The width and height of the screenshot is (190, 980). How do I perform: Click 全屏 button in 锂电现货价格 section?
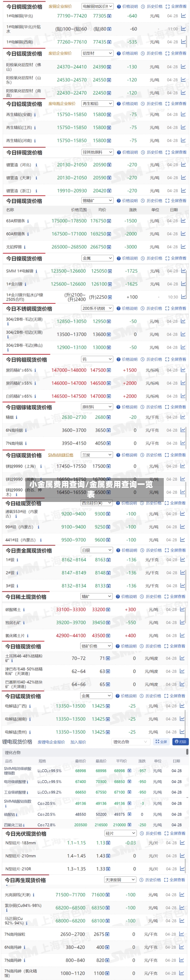(x=161, y=742)
